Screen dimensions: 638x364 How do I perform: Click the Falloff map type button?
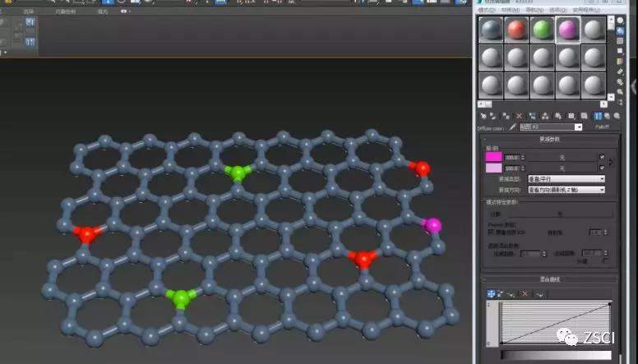point(603,127)
